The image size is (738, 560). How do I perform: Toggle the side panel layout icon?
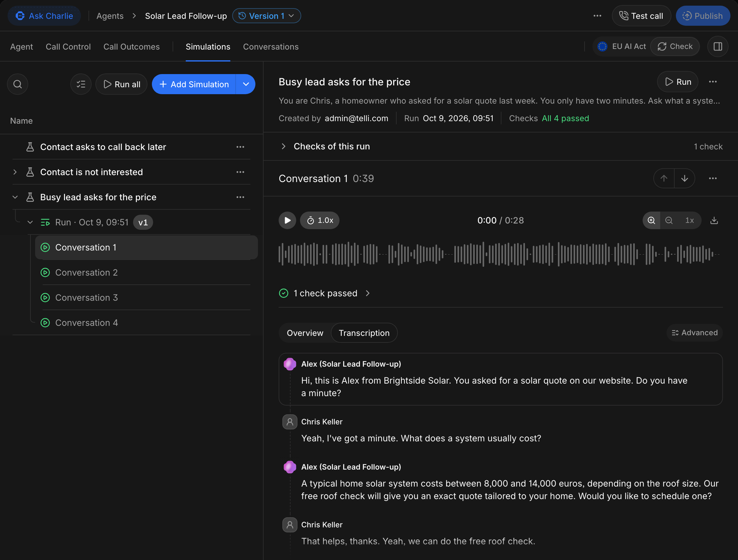718,46
